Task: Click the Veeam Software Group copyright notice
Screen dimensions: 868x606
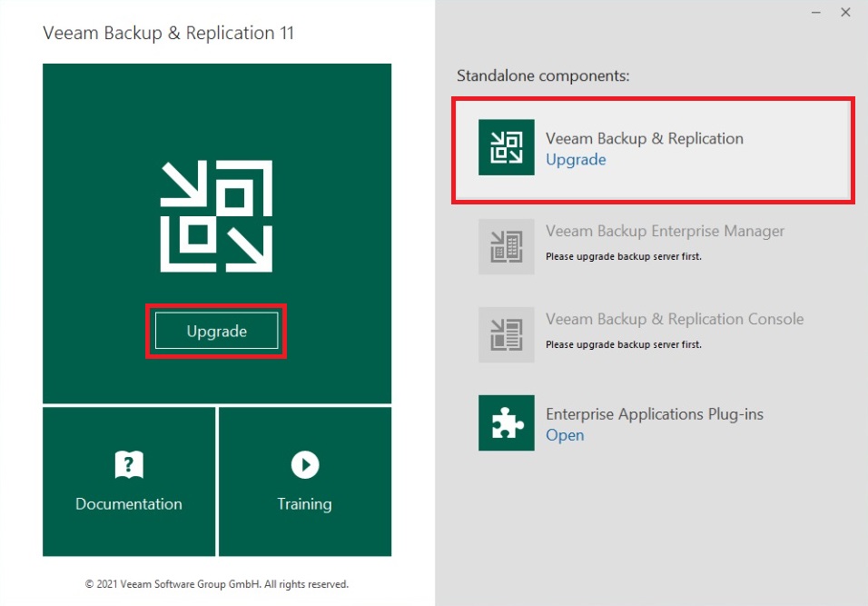Action: tap(216, 584)
